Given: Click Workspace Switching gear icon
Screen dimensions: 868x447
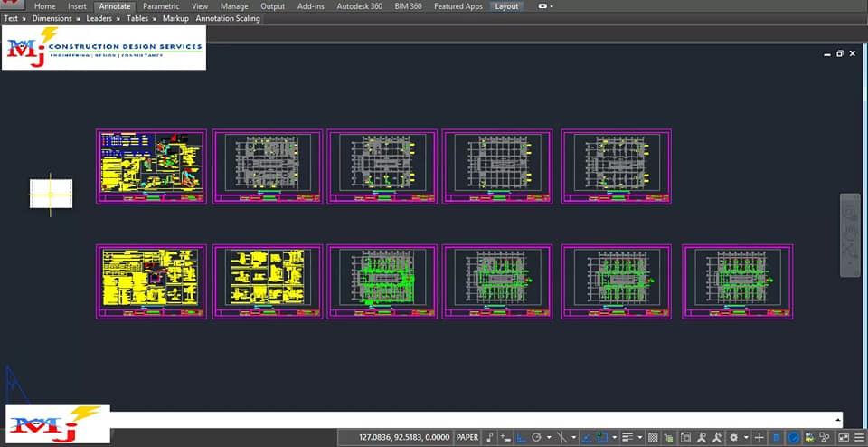Looking at the screenshot, I should pyautogui.click(x=733, y=437).
